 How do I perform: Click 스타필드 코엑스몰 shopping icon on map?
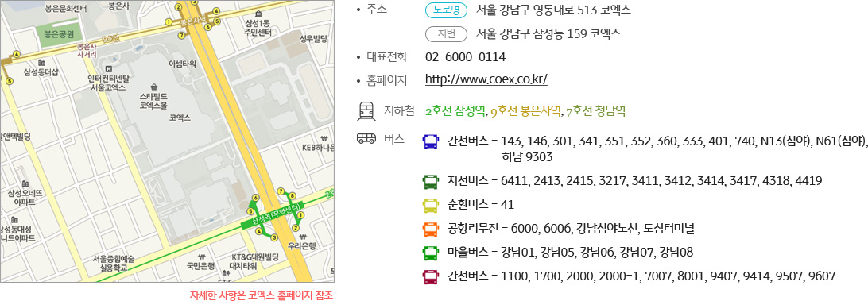coord(153,87)
